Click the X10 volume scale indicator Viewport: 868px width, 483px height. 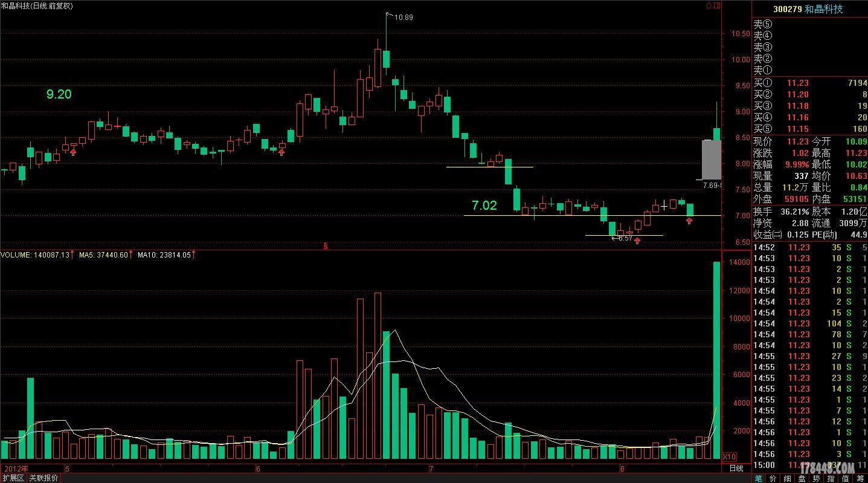pos(730,456)
